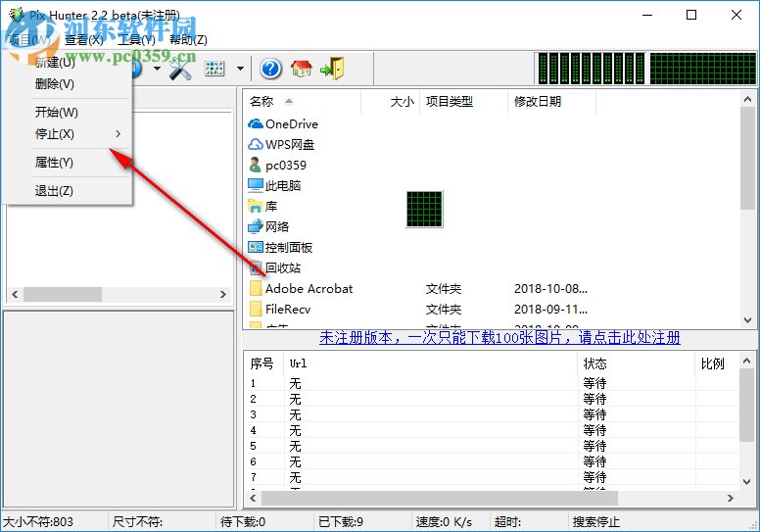Select the pc0359 user icon

[x=255, y=165]
